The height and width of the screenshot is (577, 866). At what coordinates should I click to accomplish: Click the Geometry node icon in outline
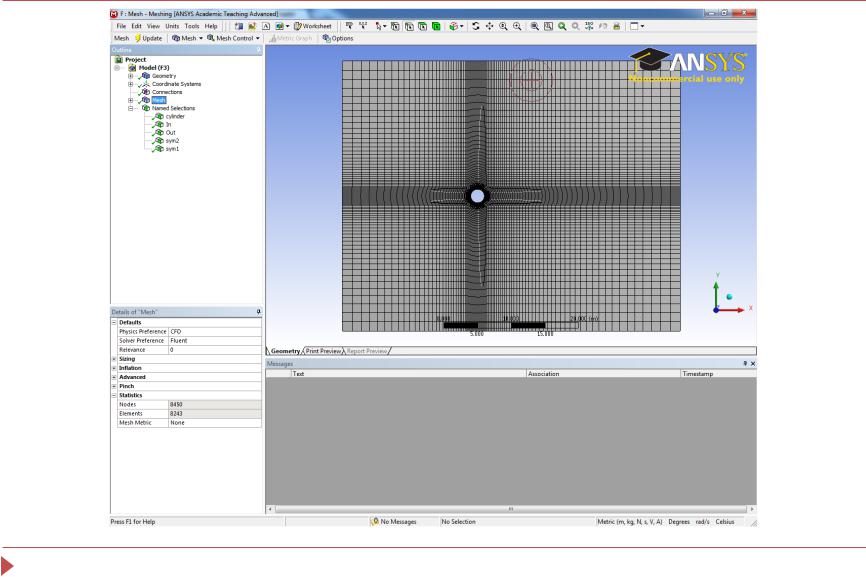[x=146, y=76]
